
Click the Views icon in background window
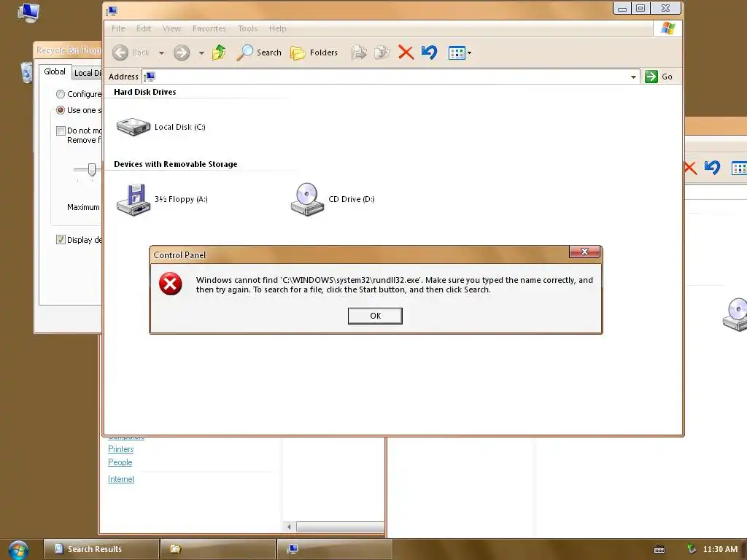tap(740, 168)
